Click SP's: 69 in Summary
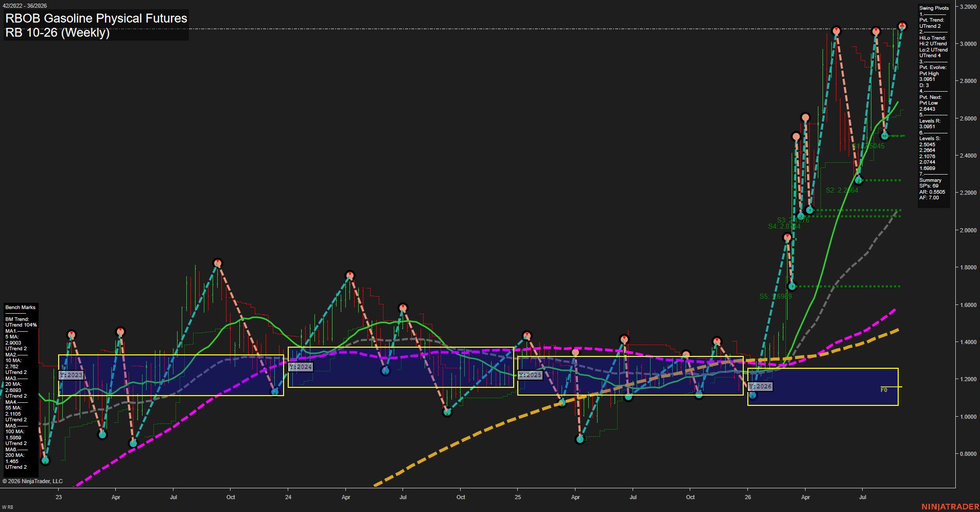This screenshot has width=980, height=512. coord(929,186)
